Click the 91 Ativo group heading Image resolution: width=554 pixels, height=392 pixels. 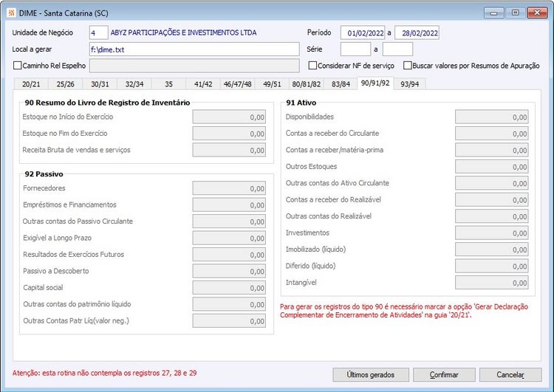point(301,103)
